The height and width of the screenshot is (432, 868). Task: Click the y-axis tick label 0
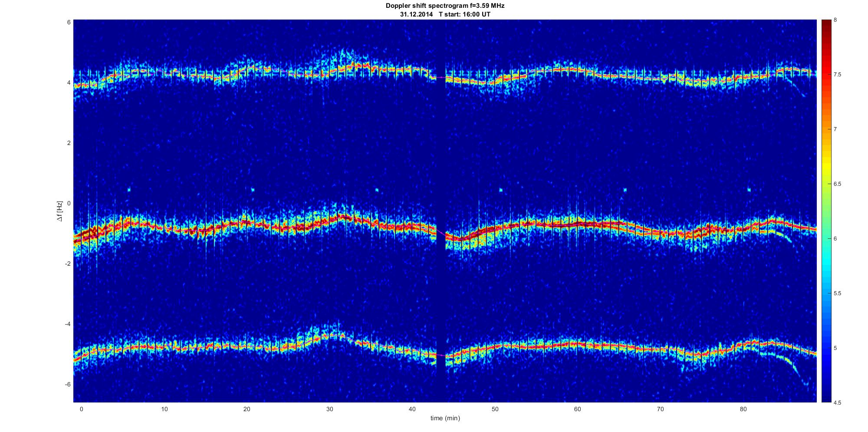pos(69,203)
